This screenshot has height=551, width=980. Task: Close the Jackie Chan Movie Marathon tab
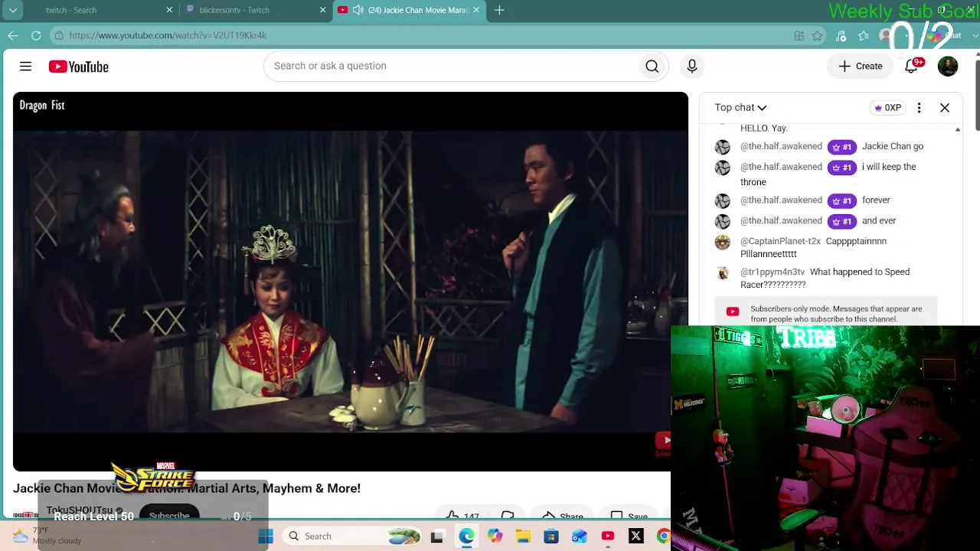point(476,10)
